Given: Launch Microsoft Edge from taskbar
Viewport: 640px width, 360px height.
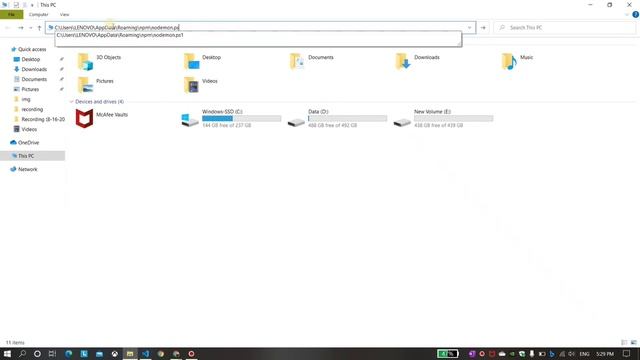Looking at the screenshot, I should click(x=69, y=354).
